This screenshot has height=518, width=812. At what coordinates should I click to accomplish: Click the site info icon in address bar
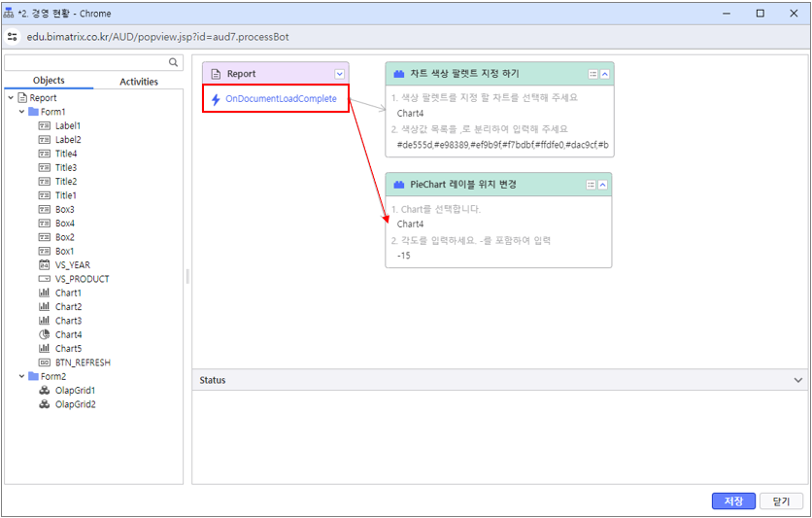point(13,37)
